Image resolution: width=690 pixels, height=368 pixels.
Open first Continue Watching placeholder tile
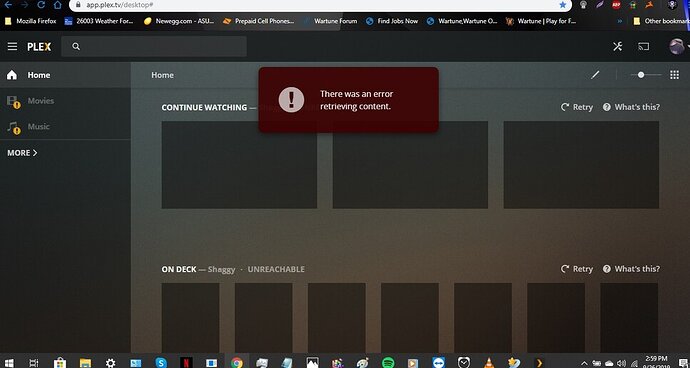click(x=239, y=165)
